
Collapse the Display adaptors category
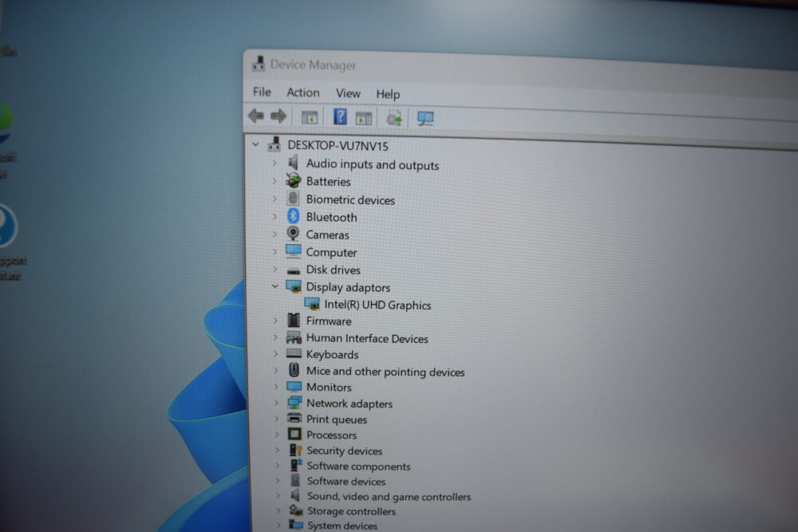click(275, 286)
